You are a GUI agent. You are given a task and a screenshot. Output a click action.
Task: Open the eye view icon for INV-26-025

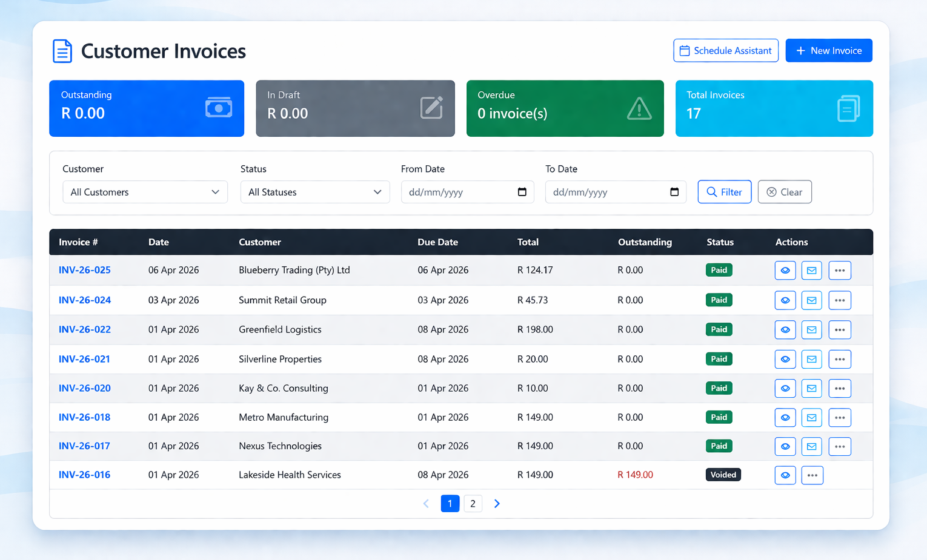(x=785, y=270)
